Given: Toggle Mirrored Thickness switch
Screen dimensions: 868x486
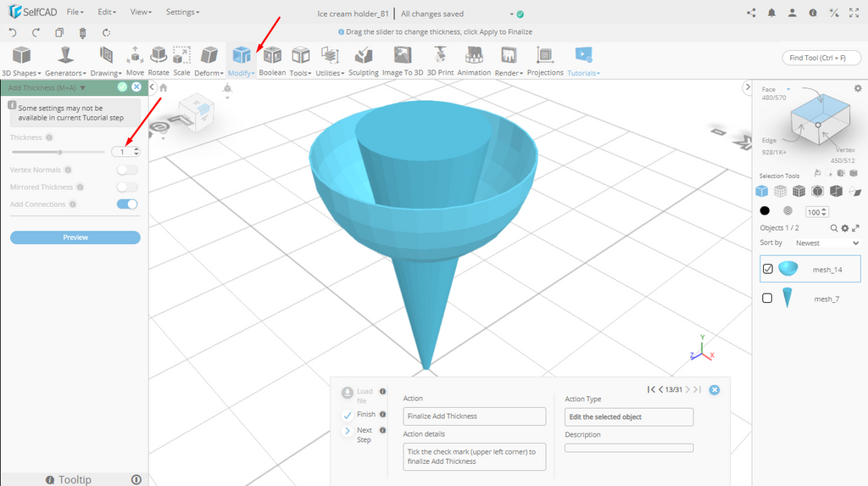Looking at the screenshot, I should [x=127, y=187].
